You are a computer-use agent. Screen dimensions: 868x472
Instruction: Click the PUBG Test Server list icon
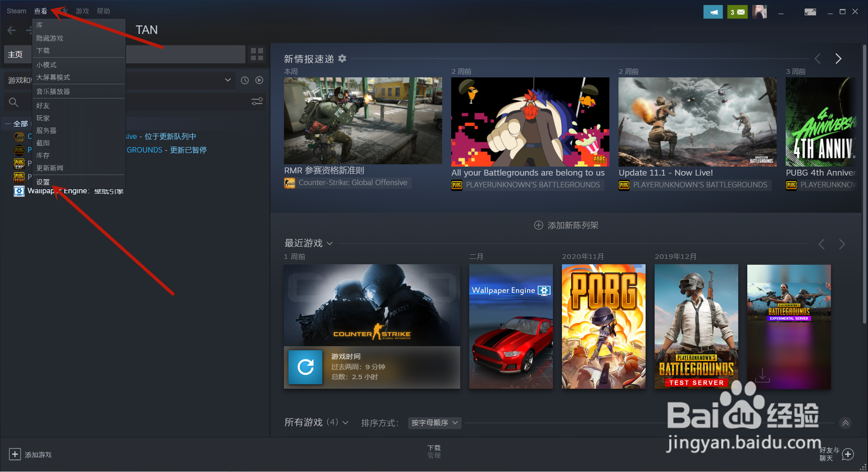click(x=19, y=177)
